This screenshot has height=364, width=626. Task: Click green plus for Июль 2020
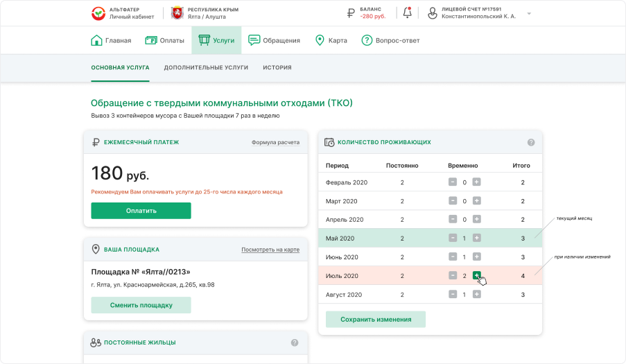pyautogui.click(x=477, y=275)
